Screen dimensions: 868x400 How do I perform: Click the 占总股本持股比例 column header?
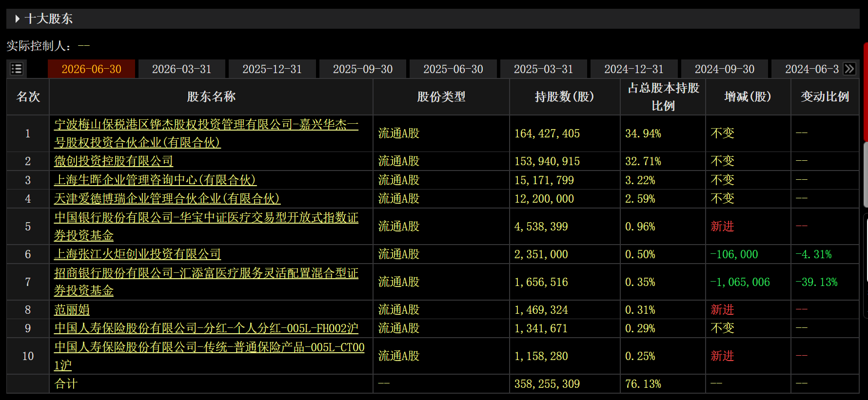(x=663, y=97)
